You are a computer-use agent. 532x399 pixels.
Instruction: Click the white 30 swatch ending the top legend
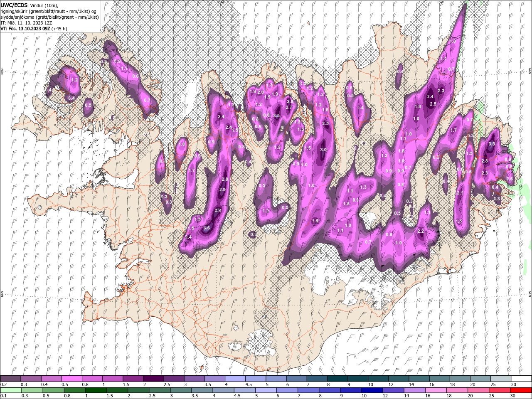coord(521,379)
